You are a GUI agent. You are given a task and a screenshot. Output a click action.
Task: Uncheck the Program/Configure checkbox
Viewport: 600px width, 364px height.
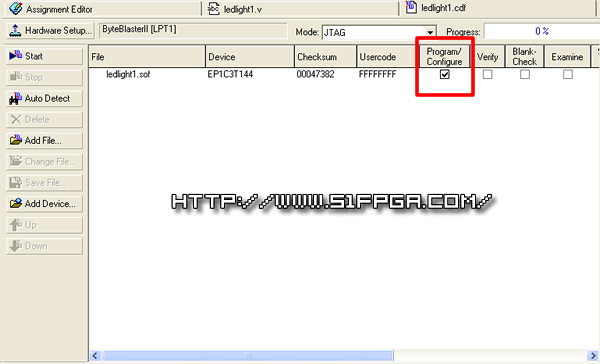point(445,74)
